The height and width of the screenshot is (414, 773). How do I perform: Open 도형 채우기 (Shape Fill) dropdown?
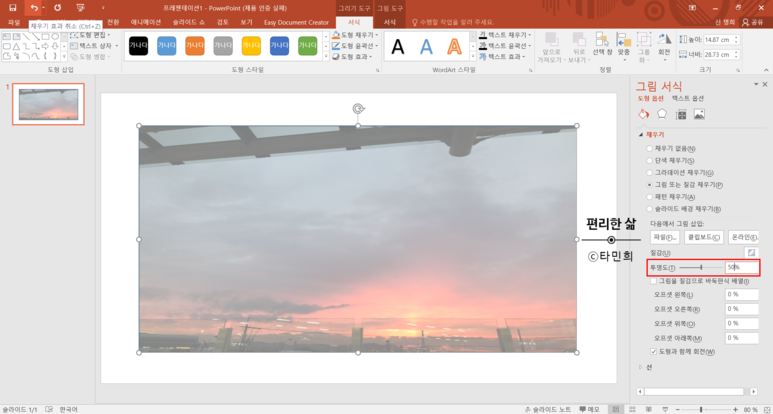tap(355, 35)
